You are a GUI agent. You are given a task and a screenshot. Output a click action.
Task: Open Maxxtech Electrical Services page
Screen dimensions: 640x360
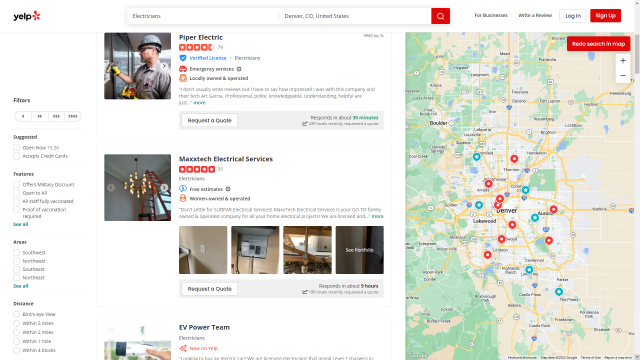[226, 159]
